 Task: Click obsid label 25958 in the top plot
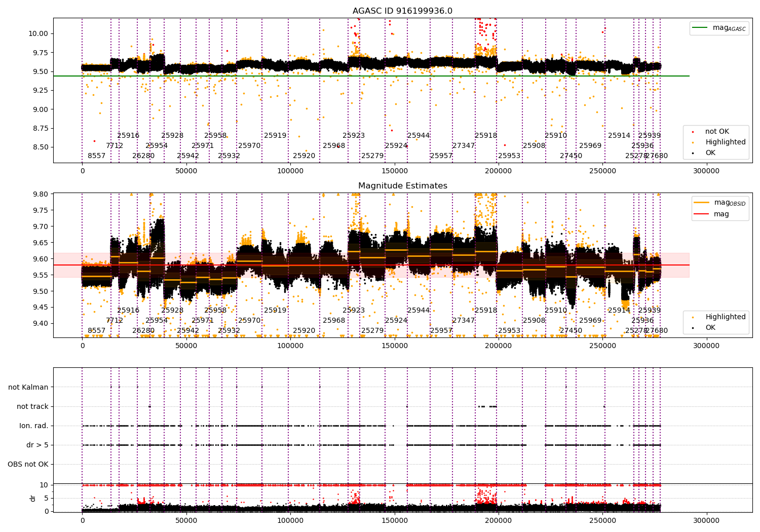215,135
